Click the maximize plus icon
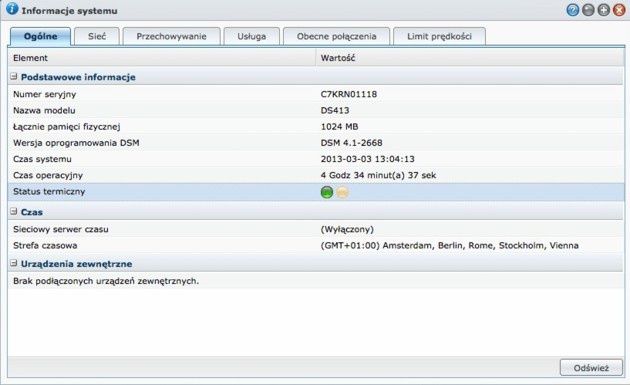 point(604,10)
